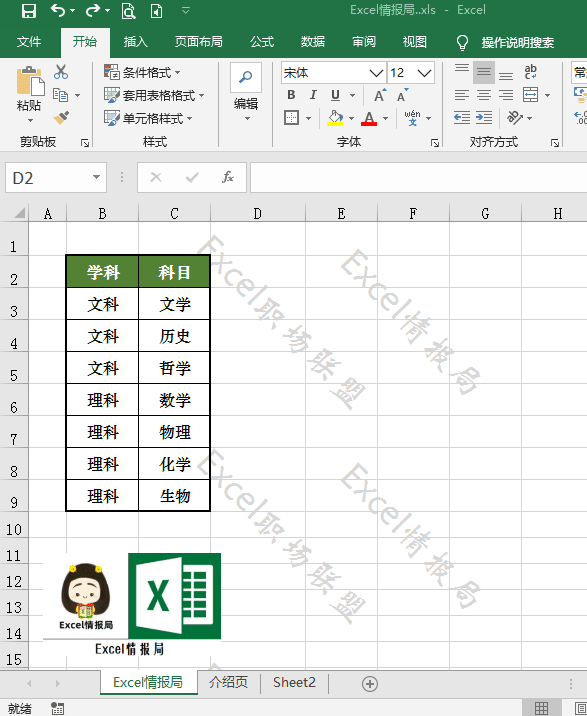Cut selection with the scissors icon

[x=61, y=71]
